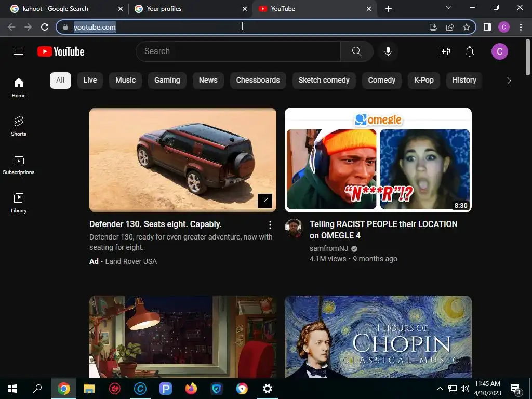Start voice search with the microphone
Image resolution: width=532 pixels, height=399 pixels.
pos(388,51)
